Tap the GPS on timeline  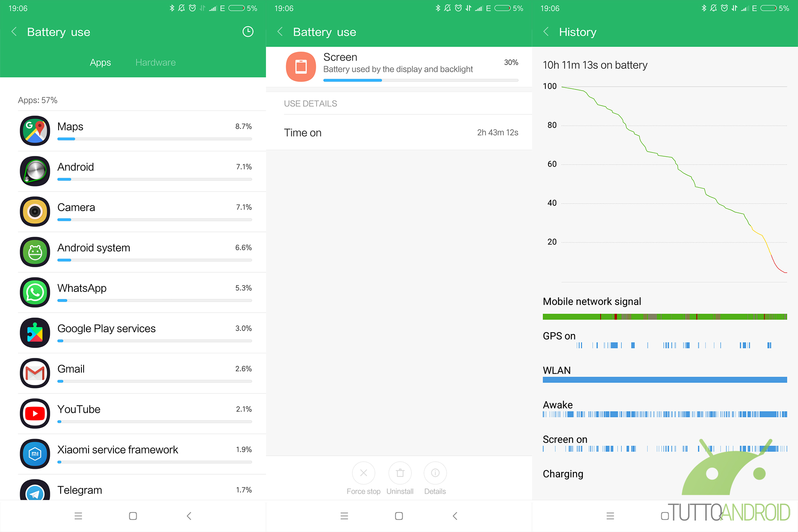[673, 345]
